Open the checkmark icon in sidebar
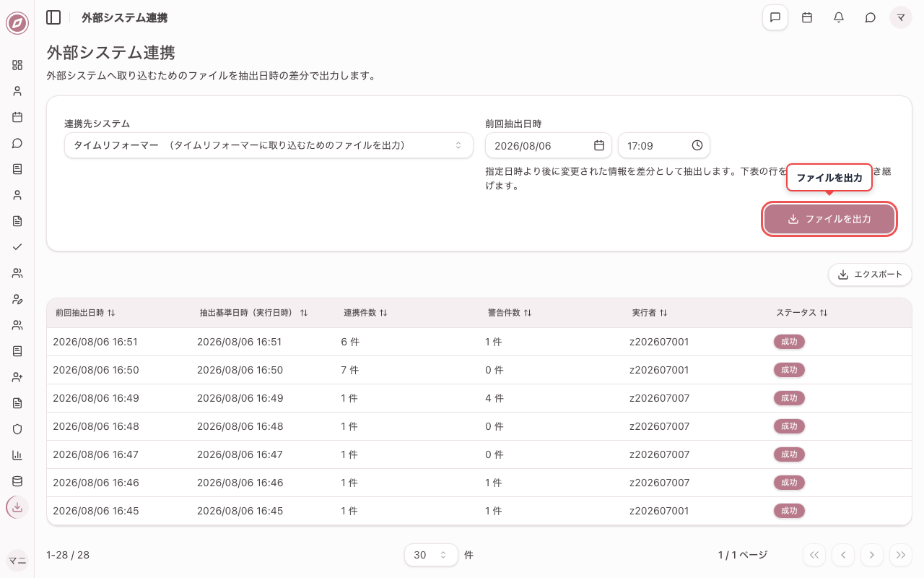This screenshot has width=924, height=578. coord(17,247)
